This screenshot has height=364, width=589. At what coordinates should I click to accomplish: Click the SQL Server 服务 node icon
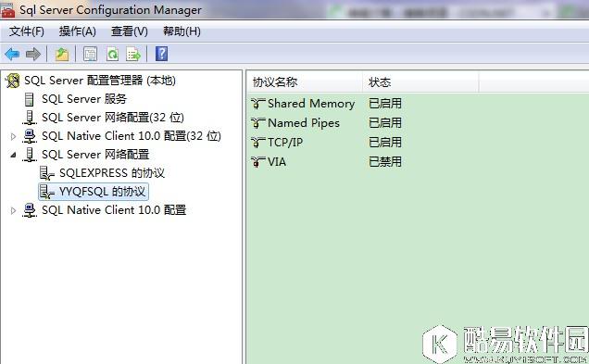click(x=29, y=99)
